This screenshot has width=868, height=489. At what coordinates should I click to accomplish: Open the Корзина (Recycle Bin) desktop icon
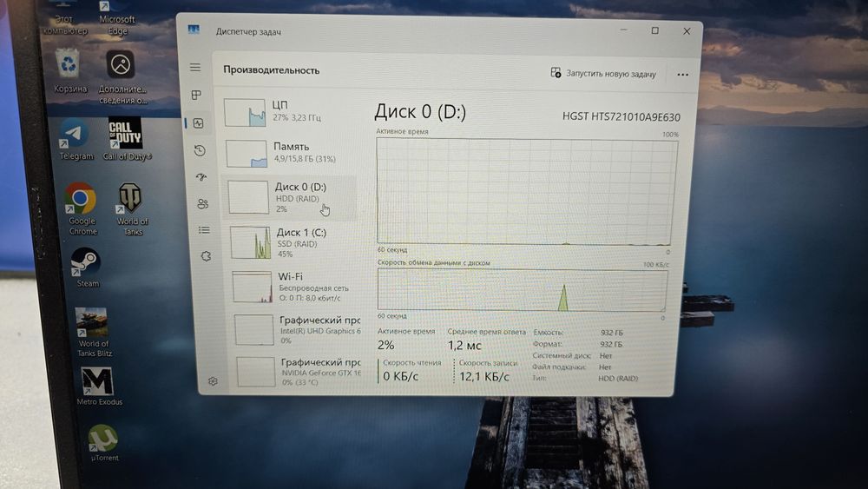(69, 72)
